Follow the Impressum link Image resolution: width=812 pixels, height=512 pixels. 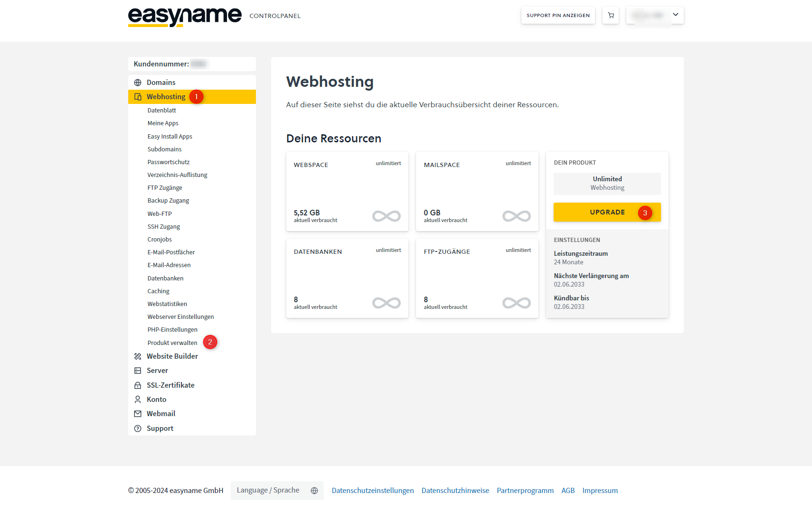pyautogui.click(x=600, y=491)
